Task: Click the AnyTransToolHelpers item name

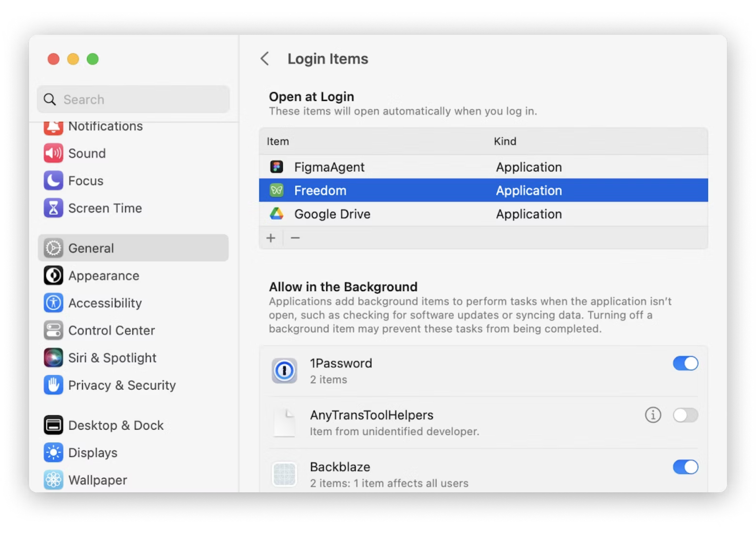Action: click(372, 415)
